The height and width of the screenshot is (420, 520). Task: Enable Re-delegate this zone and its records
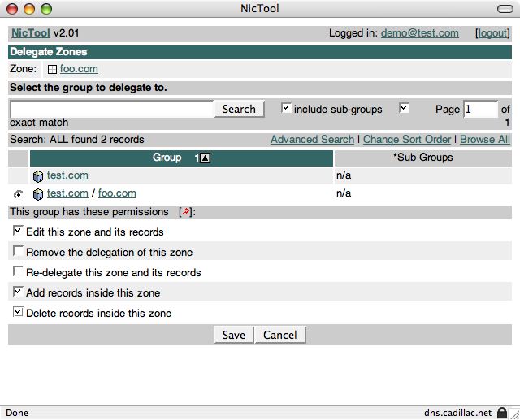point(19,272)
